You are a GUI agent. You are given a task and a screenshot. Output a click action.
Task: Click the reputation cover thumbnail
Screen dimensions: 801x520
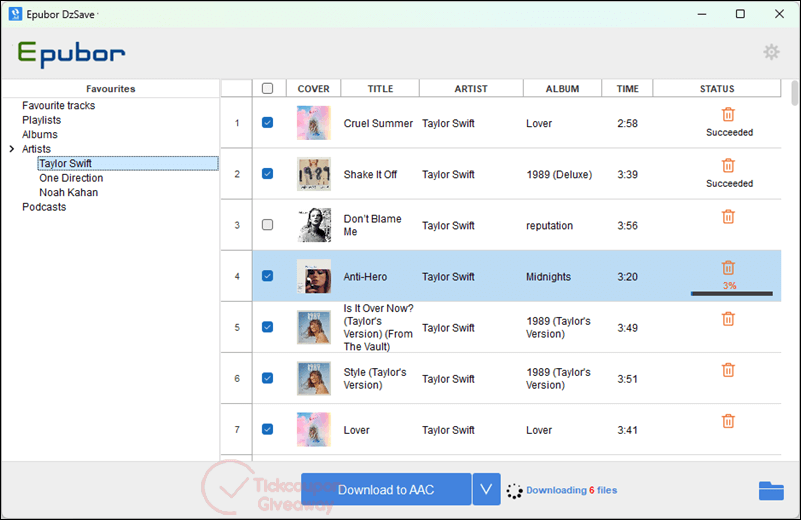click(314, 225)
